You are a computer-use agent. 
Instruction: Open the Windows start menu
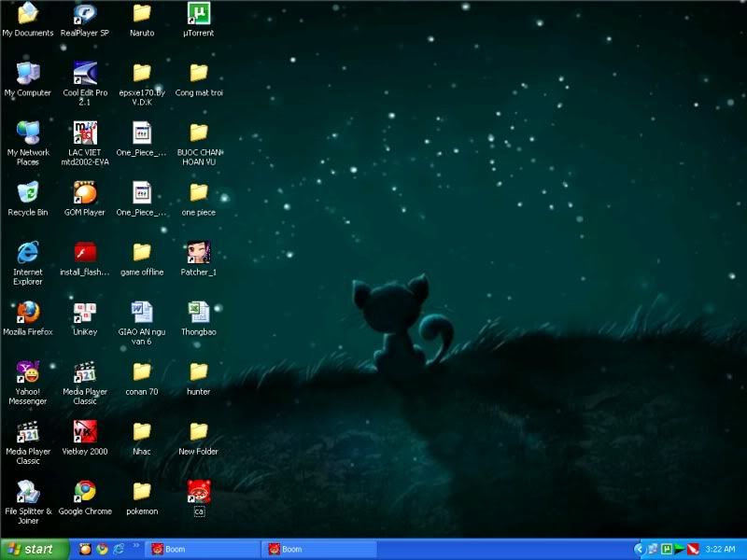click(35, 549)
